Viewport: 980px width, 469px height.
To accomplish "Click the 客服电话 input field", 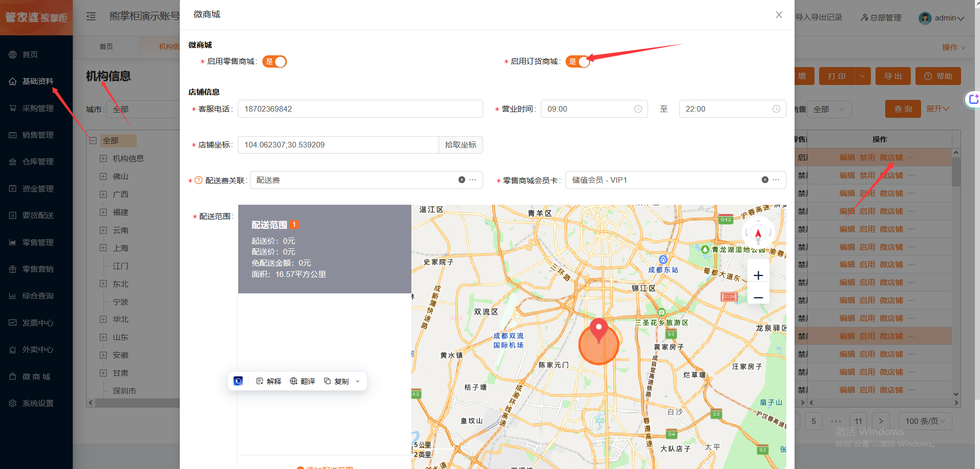I will click(360, 109).
